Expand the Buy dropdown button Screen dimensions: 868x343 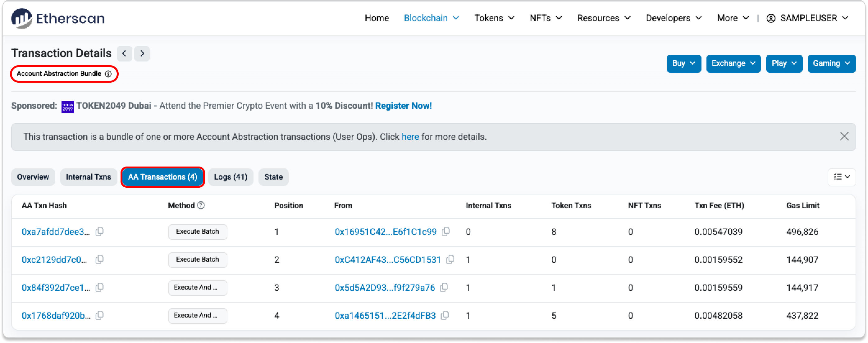683,63
